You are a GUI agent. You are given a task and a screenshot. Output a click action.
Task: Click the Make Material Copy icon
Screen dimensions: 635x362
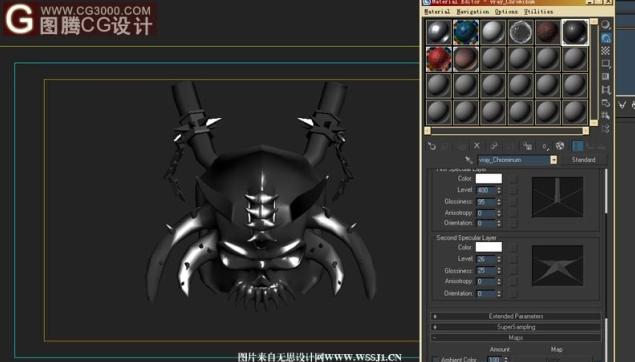click(x=494, y=146)
